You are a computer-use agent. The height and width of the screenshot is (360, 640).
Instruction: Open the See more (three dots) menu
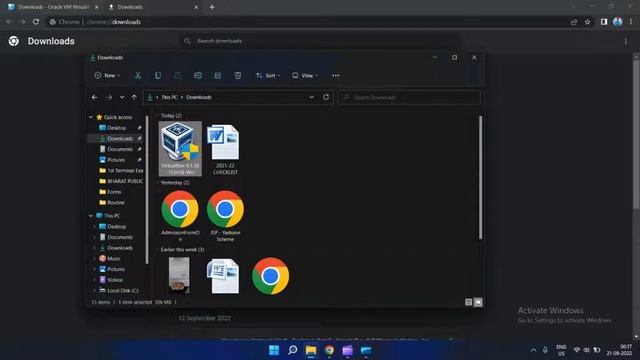pyautogui.click(x=336, y=76)
